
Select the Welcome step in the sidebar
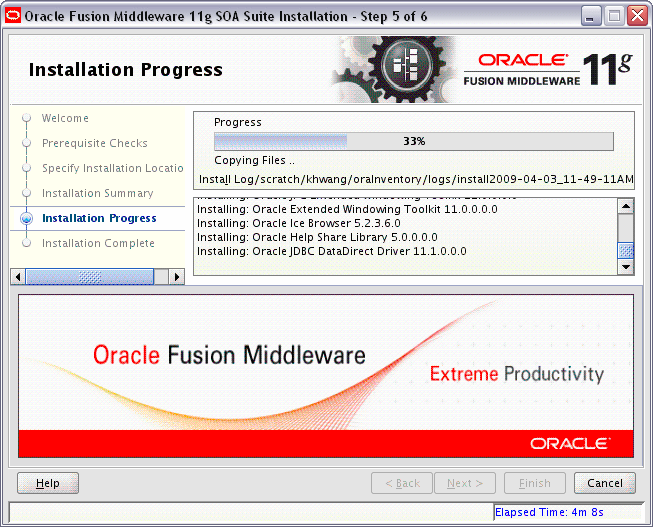point(65,118)
